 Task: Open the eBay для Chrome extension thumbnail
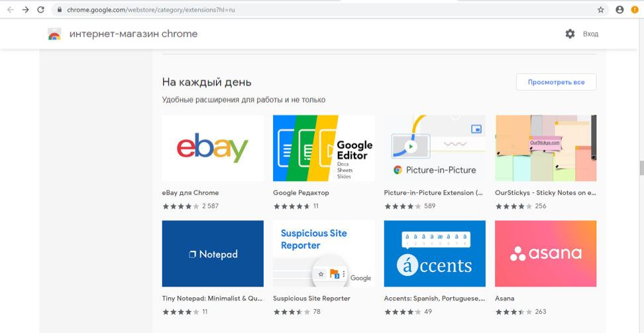click(213, 148)
